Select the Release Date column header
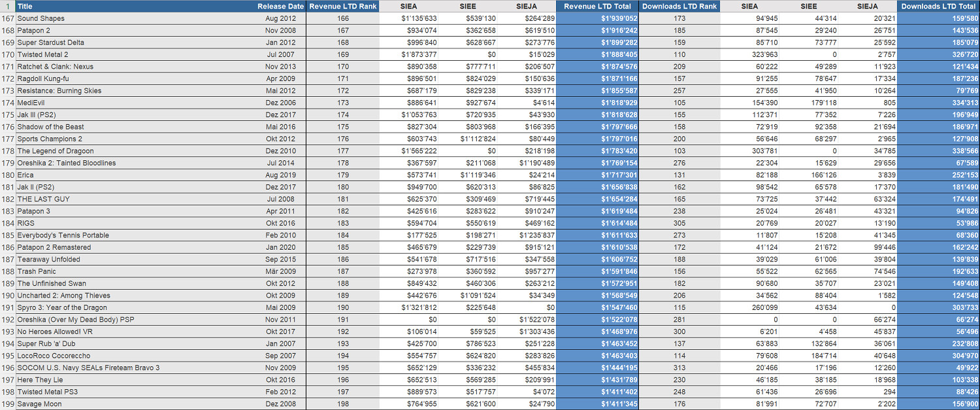980x410 pixels. point(280,6)
